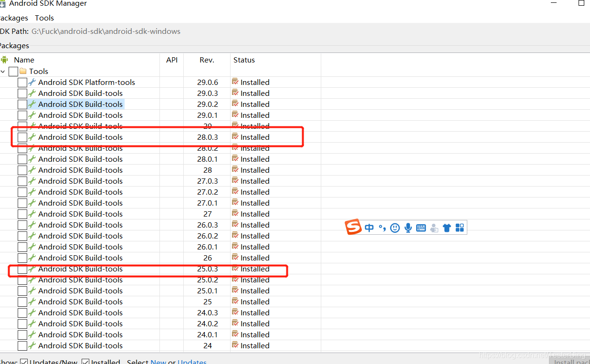Sort by the Rev. column header
The width and height of the screenshot is (590, 364).
(x=207, y=60)
